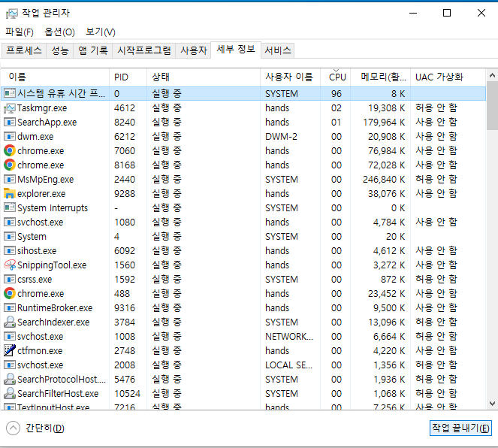
Task: Click the SearchFilterHost.exe icon
Action: click(10, 393)
